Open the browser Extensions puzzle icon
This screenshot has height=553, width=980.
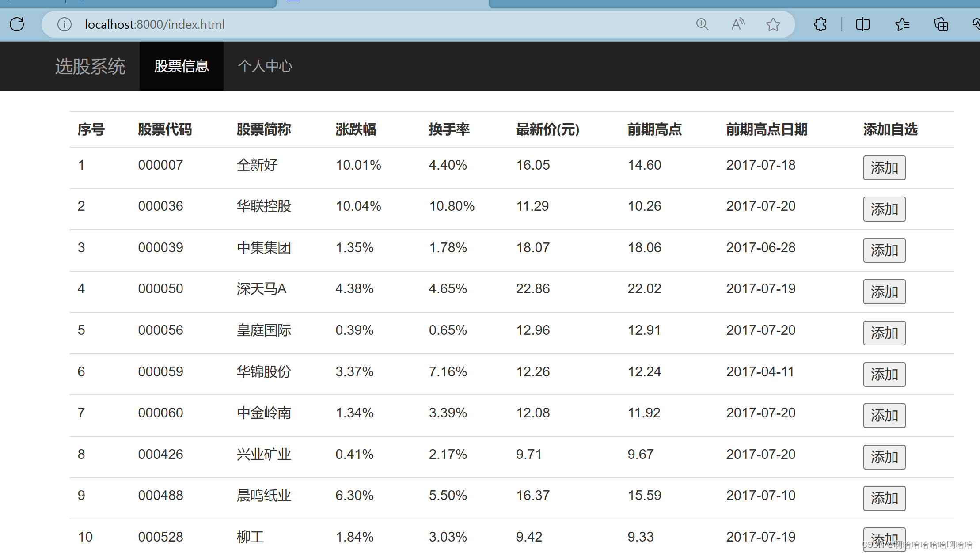[x=820, y=24]
